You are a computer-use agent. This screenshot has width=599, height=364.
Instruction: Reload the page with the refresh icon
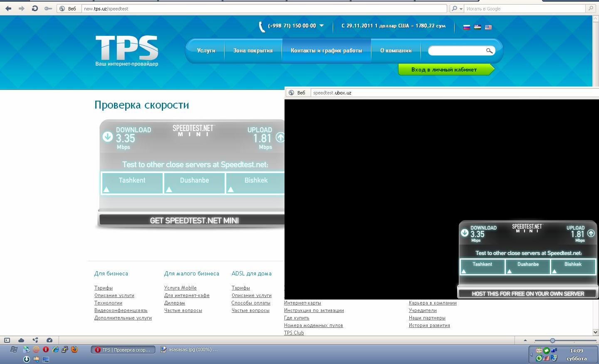(35, 8)
